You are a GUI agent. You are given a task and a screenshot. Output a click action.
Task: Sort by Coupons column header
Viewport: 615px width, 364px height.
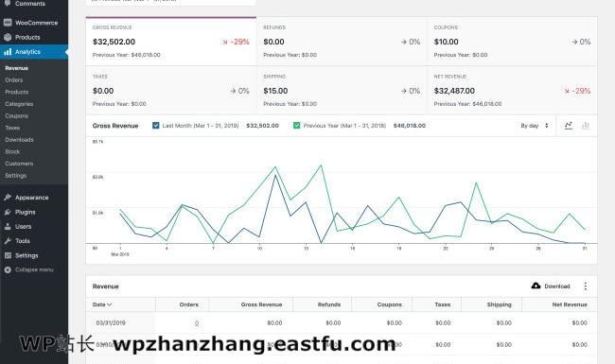tap(390, 304)
